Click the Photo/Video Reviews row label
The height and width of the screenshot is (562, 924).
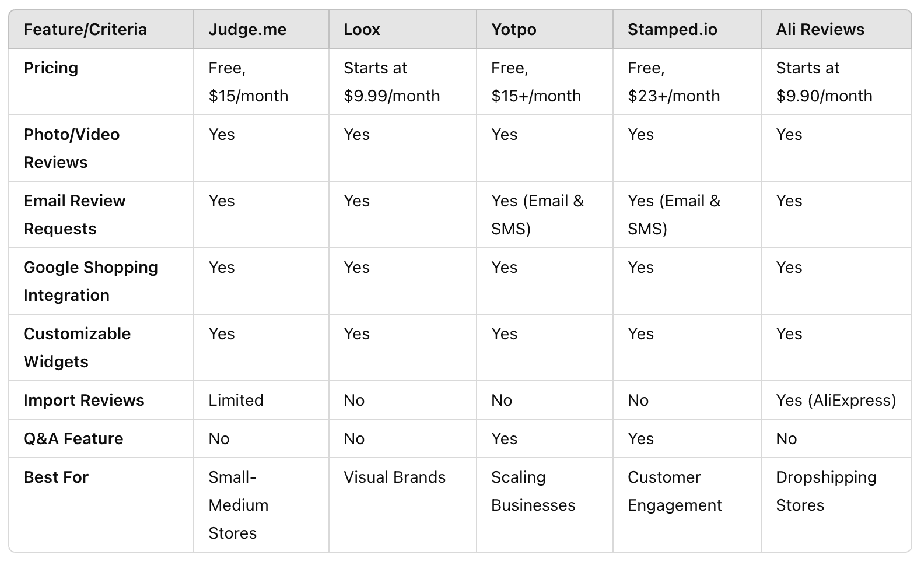pos(71,148)
